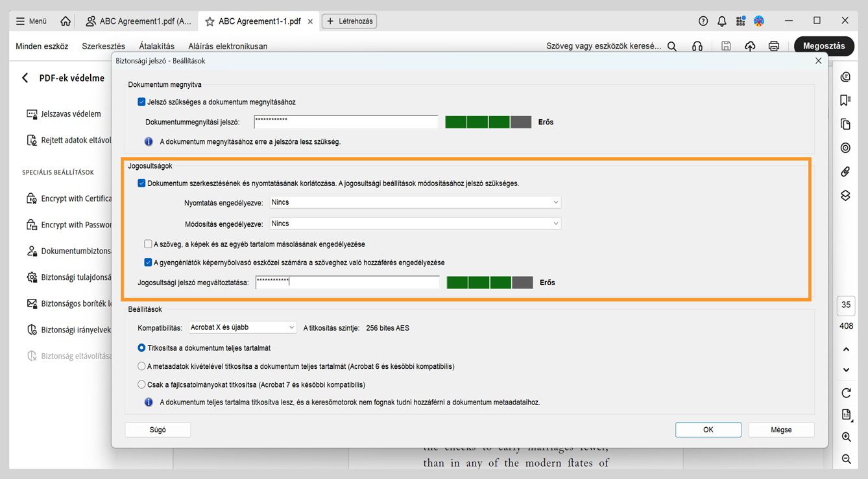
Task: Click current page number 35 box
Action: click(846, 305)
